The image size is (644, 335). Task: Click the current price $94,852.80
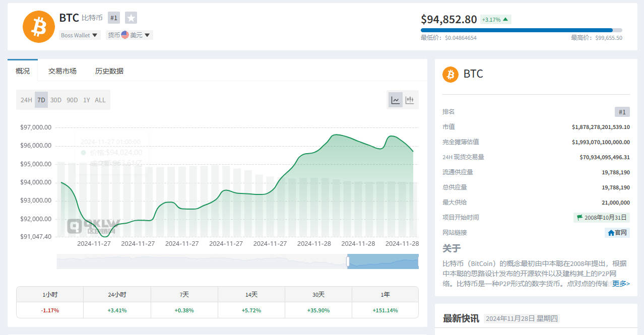tap(449, 19)
